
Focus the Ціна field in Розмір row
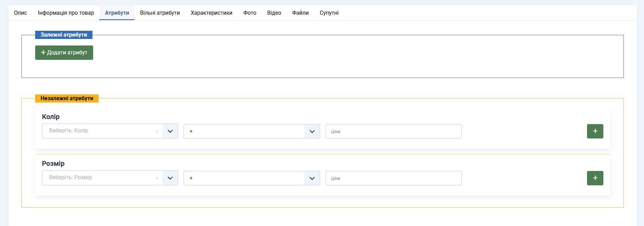click(393, 178)
